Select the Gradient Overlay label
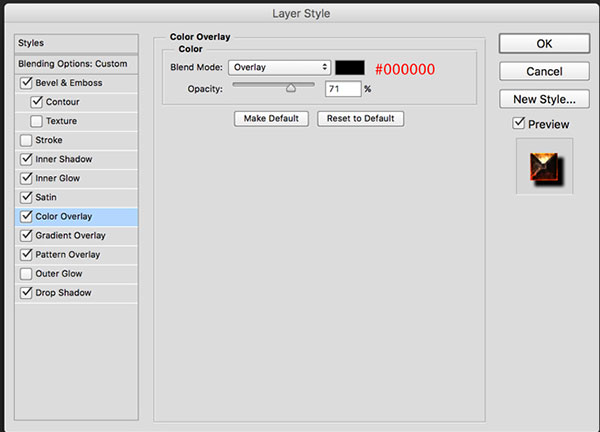 point(70,235)
